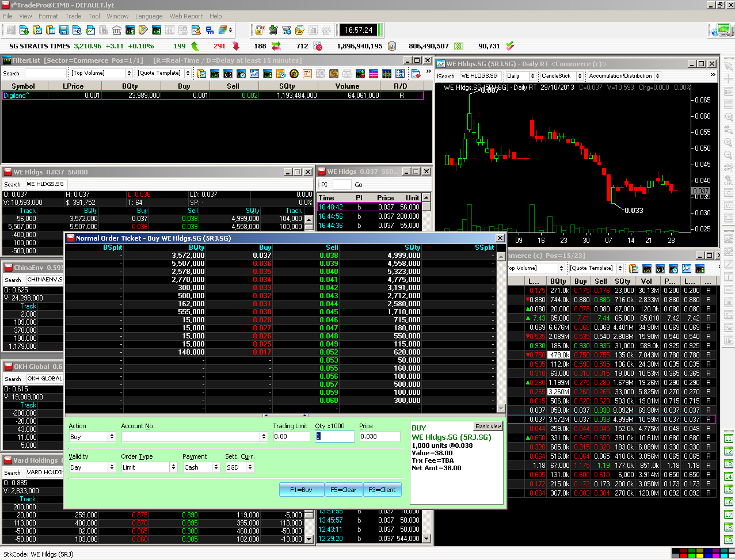Image resolution: width=735 pixels, height=560 pixels.
Task: Click the F5=Clear button
Action: (344, 490)
